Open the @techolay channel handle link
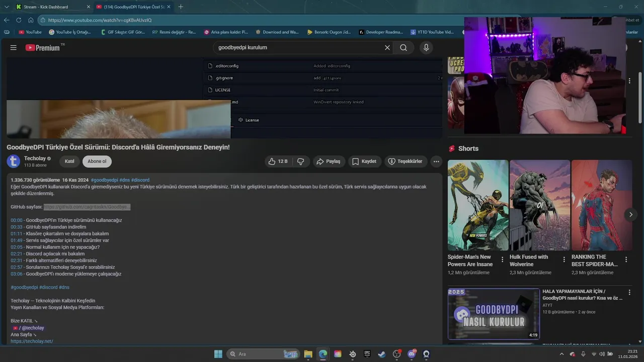The width and height of the screenshot is (644, 362). click(x=33, y=328)
